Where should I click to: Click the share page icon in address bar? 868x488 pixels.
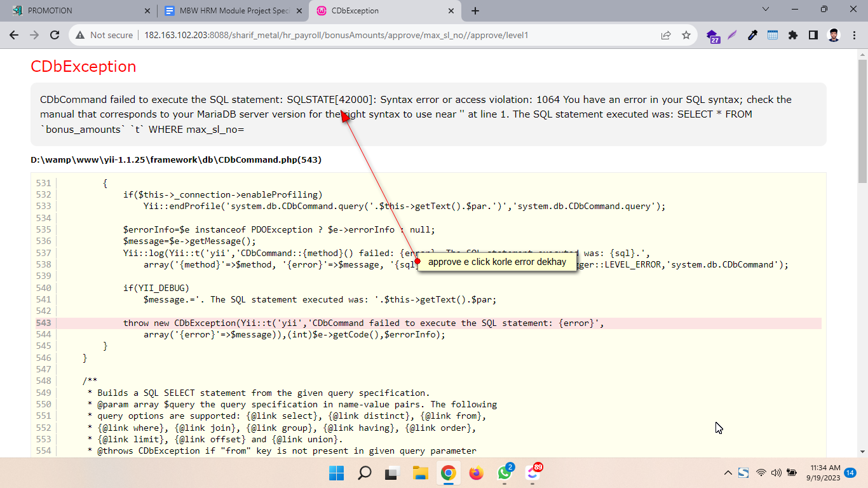tap(666, 36)
